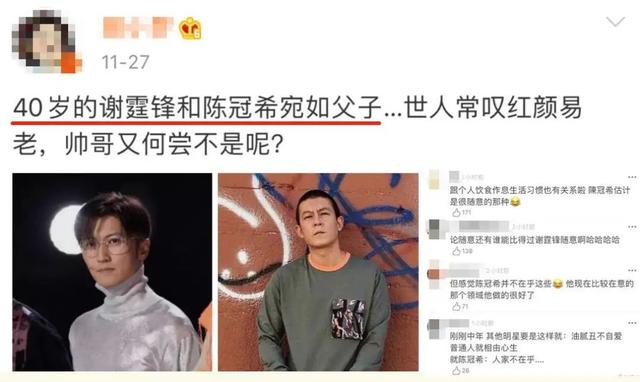The height and width of the screenshot is (382, 640).
Task: Open right photo of man by graffiti wall
Action: 318,272
